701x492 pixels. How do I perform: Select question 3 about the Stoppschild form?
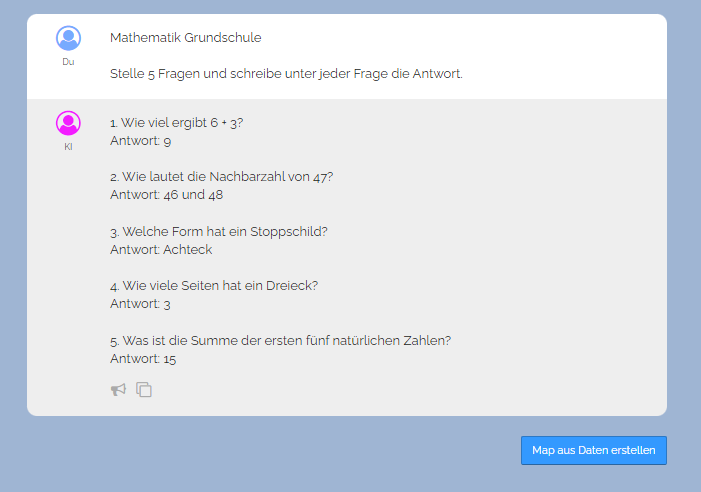218,231
